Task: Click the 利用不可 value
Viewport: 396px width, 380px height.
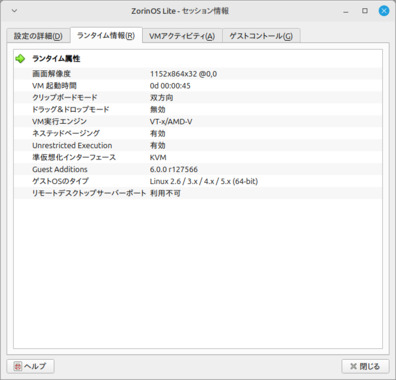Action: pos(165,193)
